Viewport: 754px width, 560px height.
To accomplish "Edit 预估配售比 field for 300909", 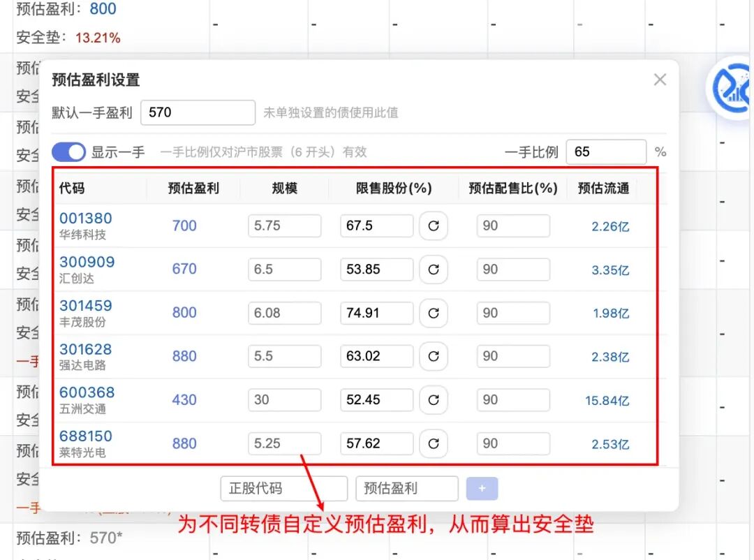I will pyautogui.click(x=513, y=270).
